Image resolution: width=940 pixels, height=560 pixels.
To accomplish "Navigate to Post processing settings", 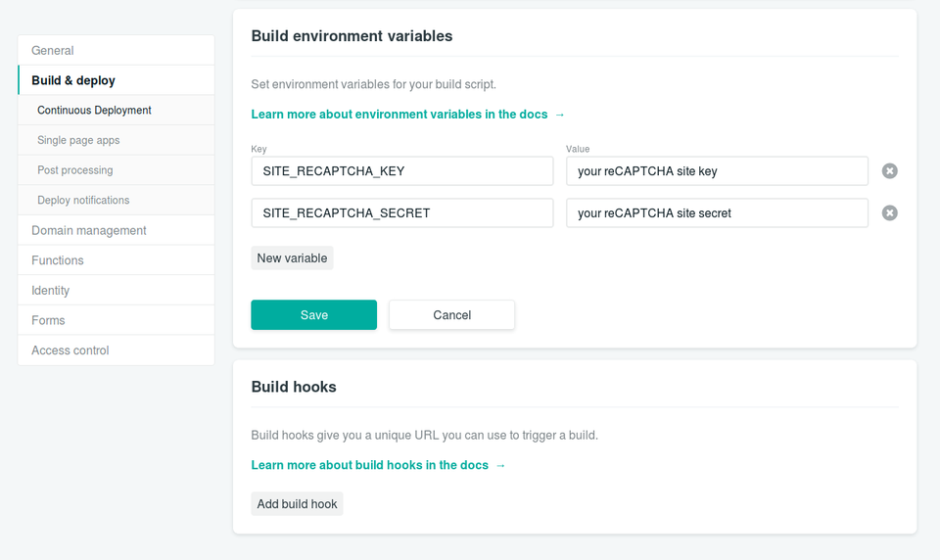I will coord(74,170).
